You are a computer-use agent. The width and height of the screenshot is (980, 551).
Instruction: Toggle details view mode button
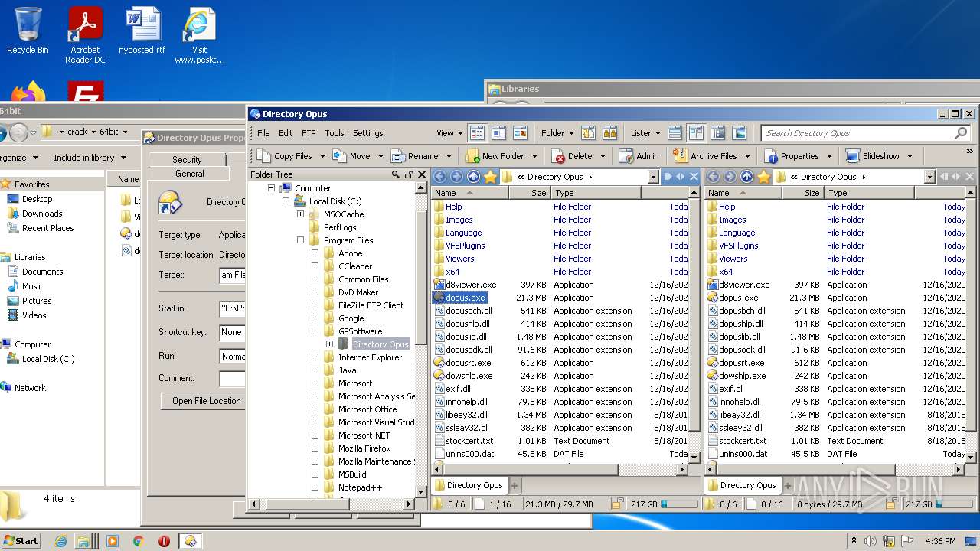coord(477,133)
